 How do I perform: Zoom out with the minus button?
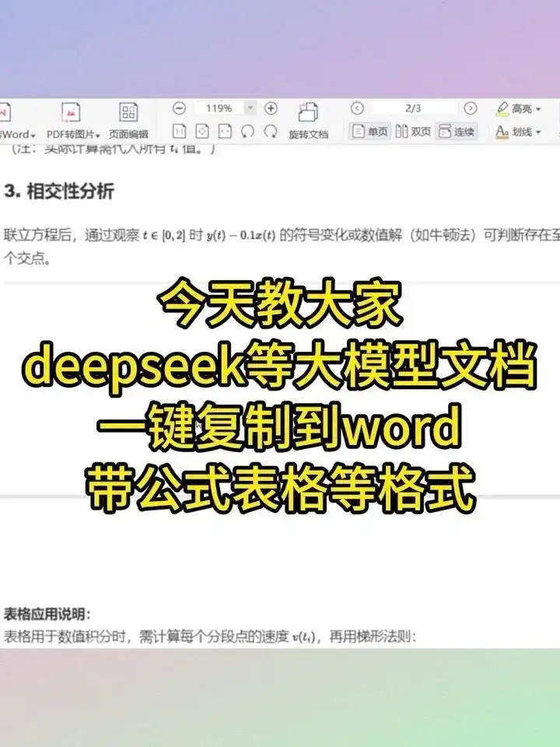point(179,108)
